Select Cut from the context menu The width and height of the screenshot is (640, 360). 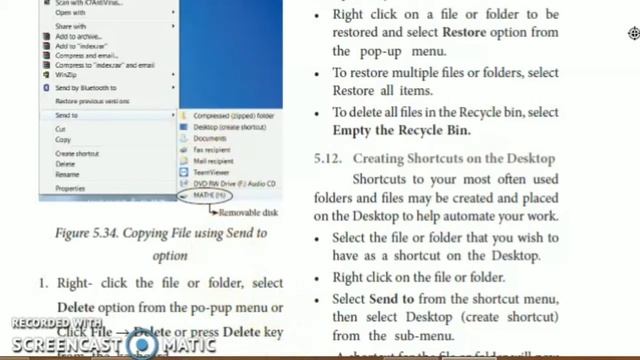[60, 129]
